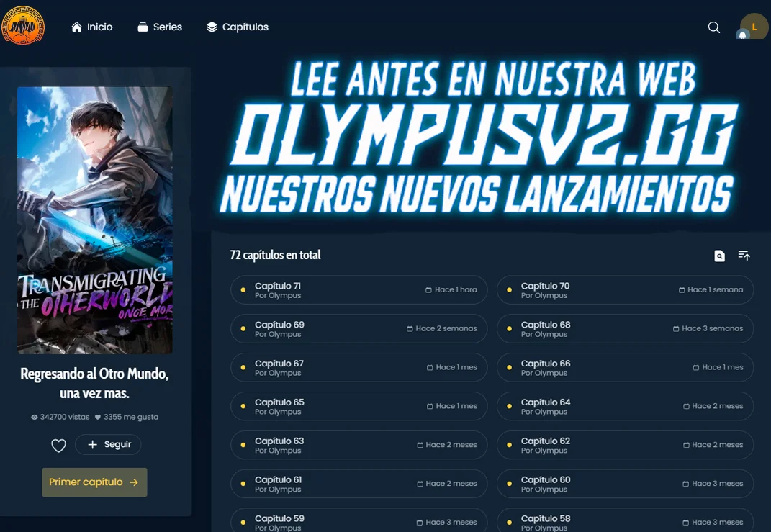The image size is (771, 532).
Task: Open the series cover image
Action: 95,220
